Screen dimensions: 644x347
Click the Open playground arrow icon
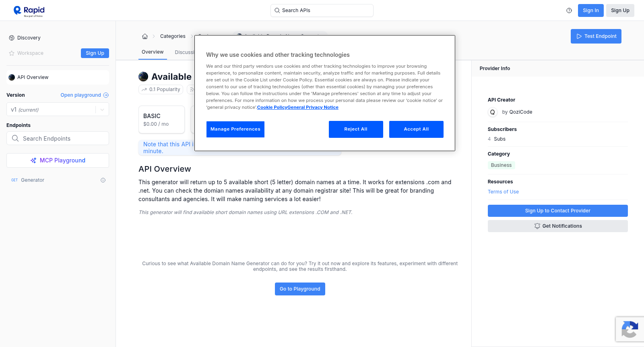[106, 95]
